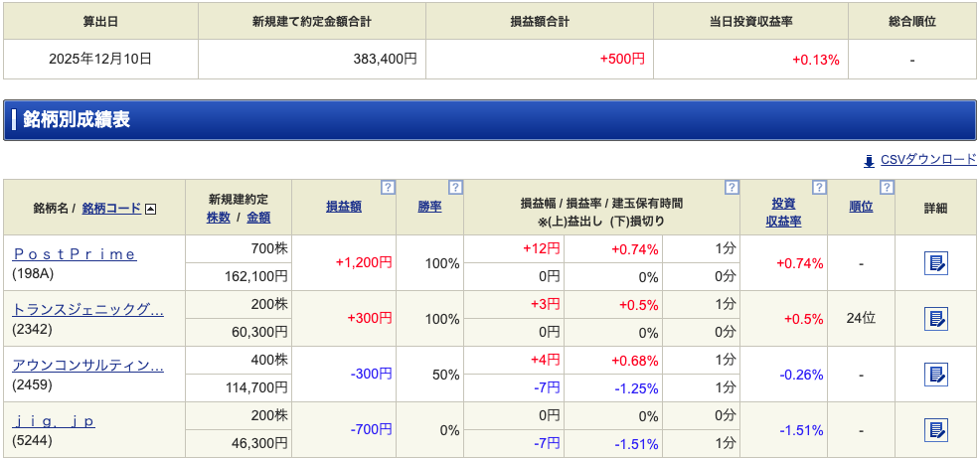Open details icon for トランスジェニック row

[935, 319]
